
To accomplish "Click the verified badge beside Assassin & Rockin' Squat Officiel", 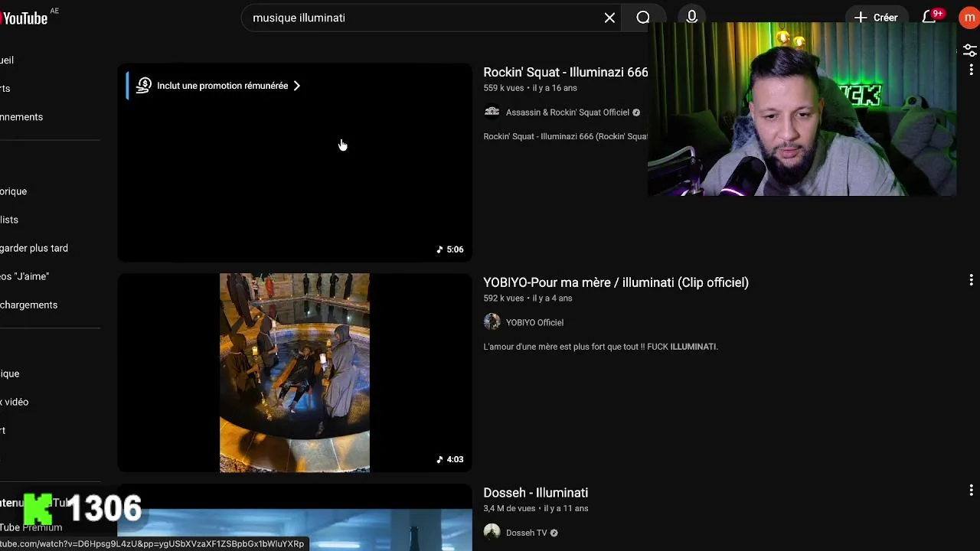I will point(636,112).
